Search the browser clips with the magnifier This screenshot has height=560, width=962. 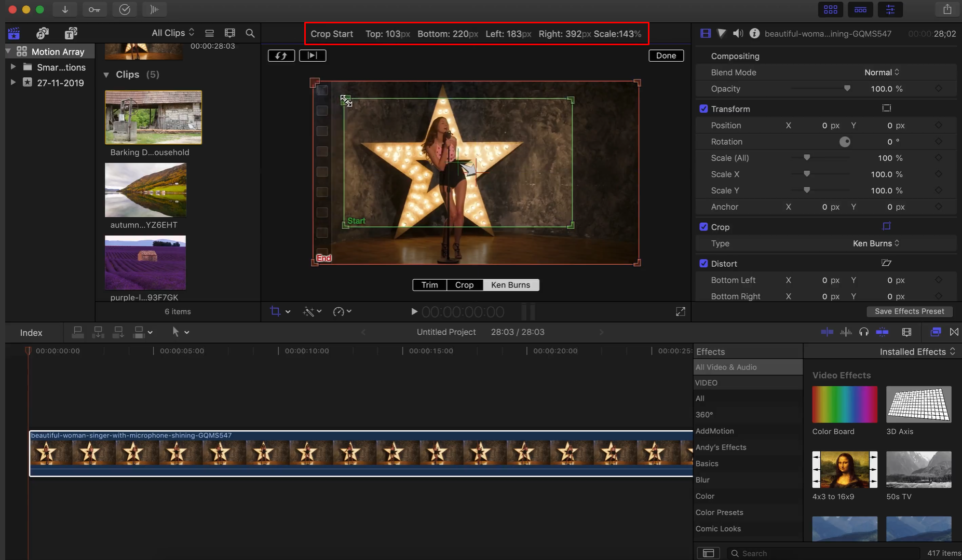(x=250, y=33)
